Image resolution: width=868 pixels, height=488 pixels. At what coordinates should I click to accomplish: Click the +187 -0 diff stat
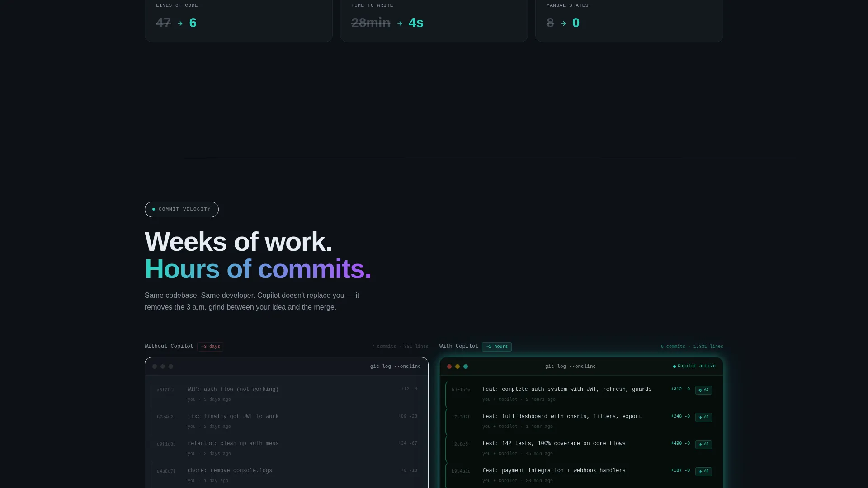click(680, 470)
